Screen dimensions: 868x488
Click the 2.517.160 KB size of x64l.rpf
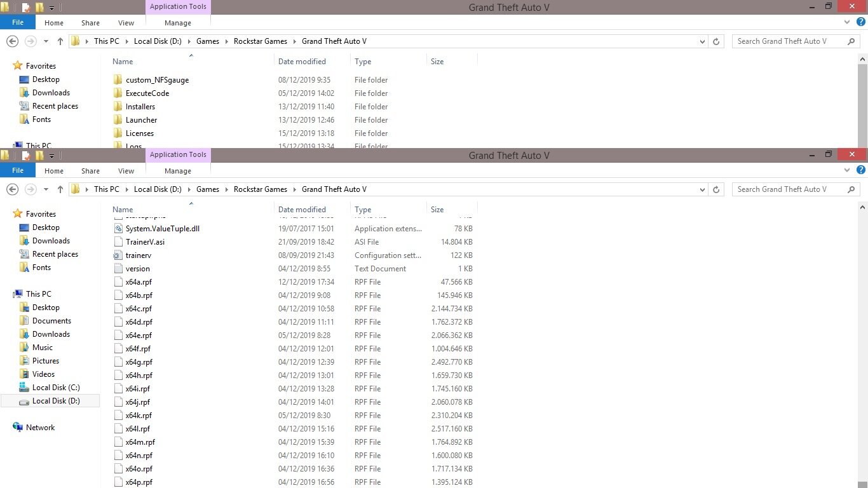[452, 429]
